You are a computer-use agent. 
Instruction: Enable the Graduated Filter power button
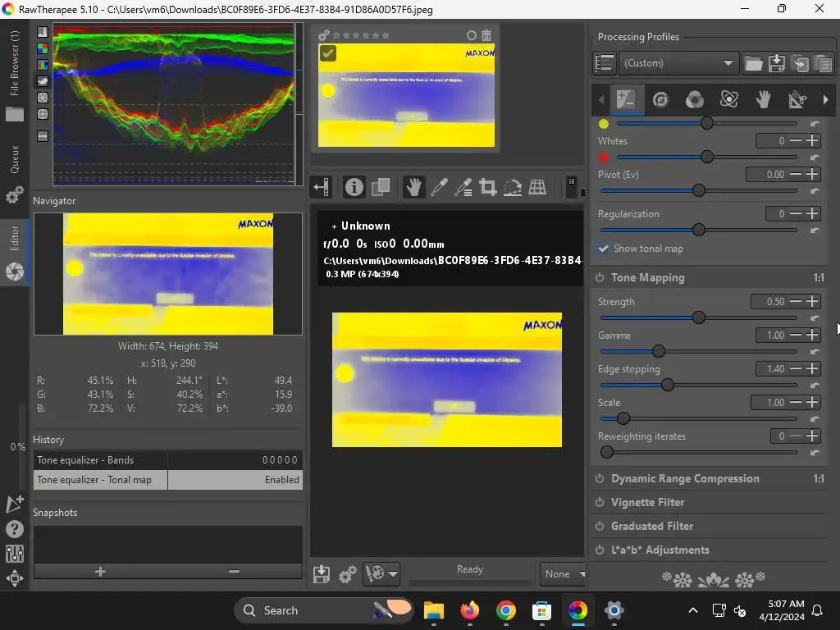600,526
